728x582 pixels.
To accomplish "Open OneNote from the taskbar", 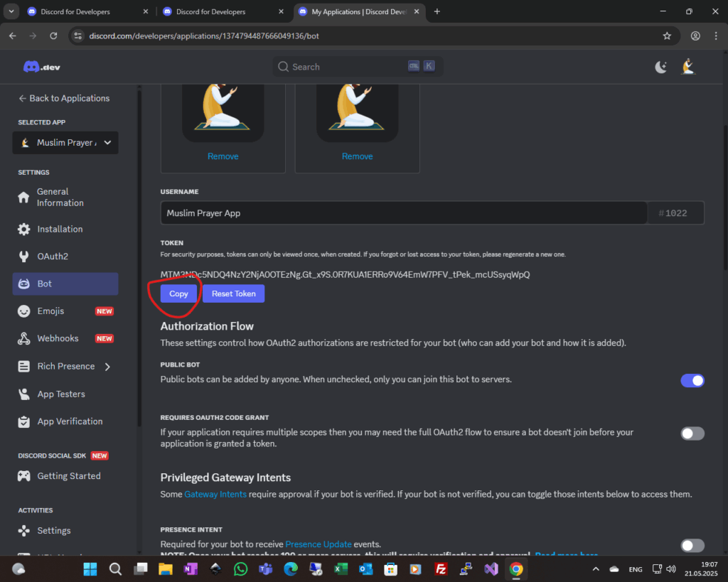I will (191, 569).
